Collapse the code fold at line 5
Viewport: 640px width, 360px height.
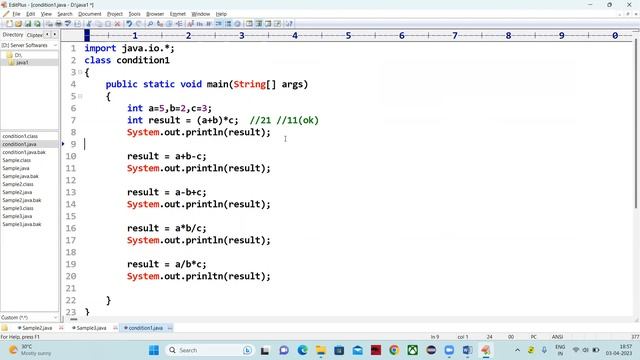80,96
